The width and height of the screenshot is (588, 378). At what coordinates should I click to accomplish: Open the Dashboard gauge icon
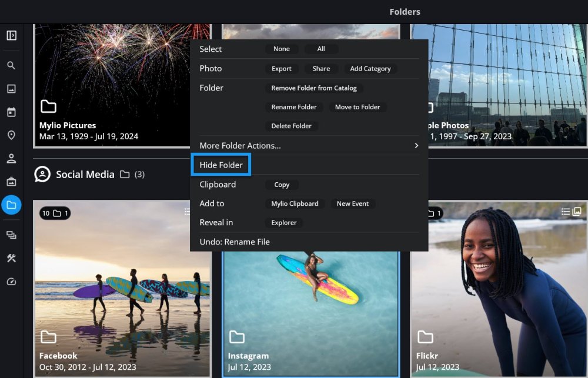11,281
